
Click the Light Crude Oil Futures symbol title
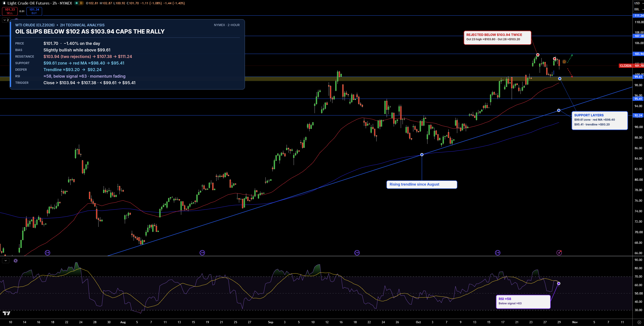40,3
